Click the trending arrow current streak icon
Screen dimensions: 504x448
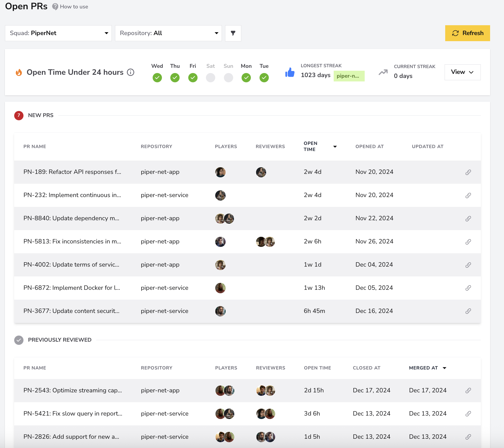(383, 72)
